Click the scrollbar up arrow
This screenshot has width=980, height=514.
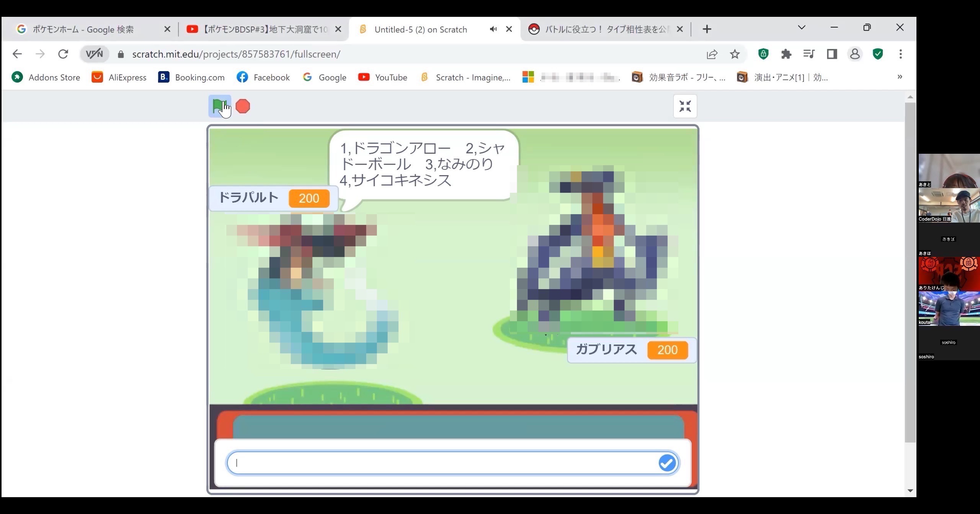click(x=910, y=97)
